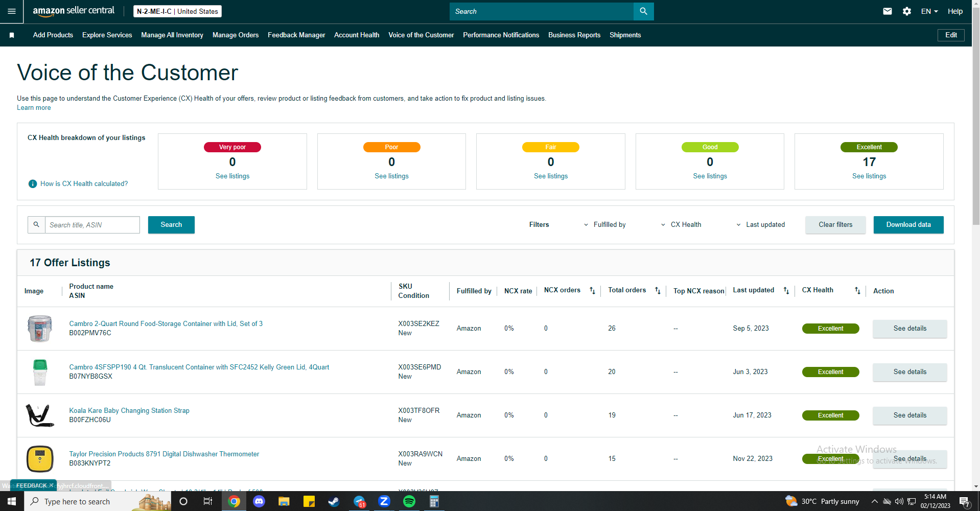Screen dimensions: 980x511
Task: See details for Cambro 2-Quart Round container
Action: coord(909,329)
